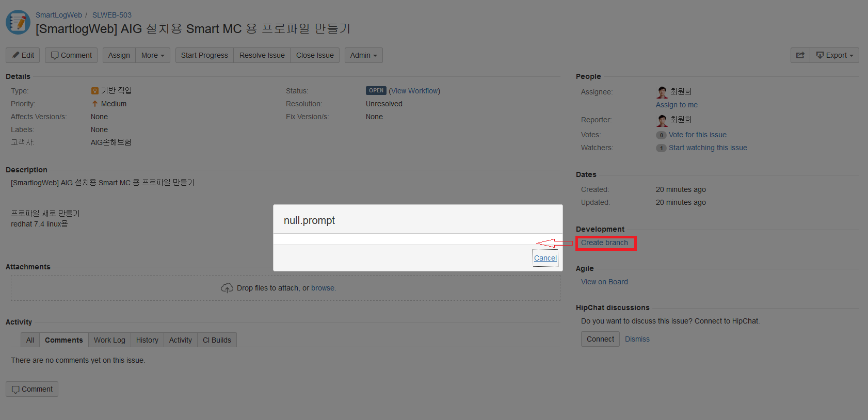Click the watchers count badge
The width and height of the screenshot is (868, 420).
tap(661, 148)
